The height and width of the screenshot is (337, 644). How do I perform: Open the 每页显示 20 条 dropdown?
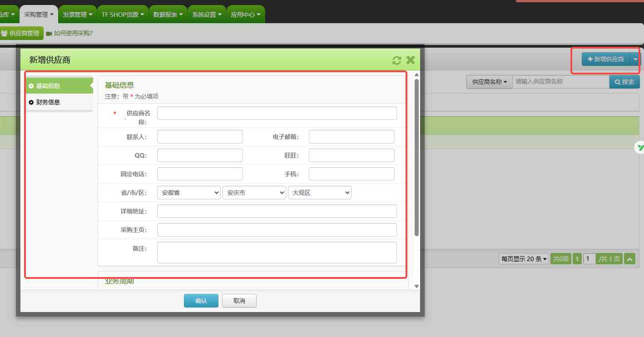tap(523, 258)
